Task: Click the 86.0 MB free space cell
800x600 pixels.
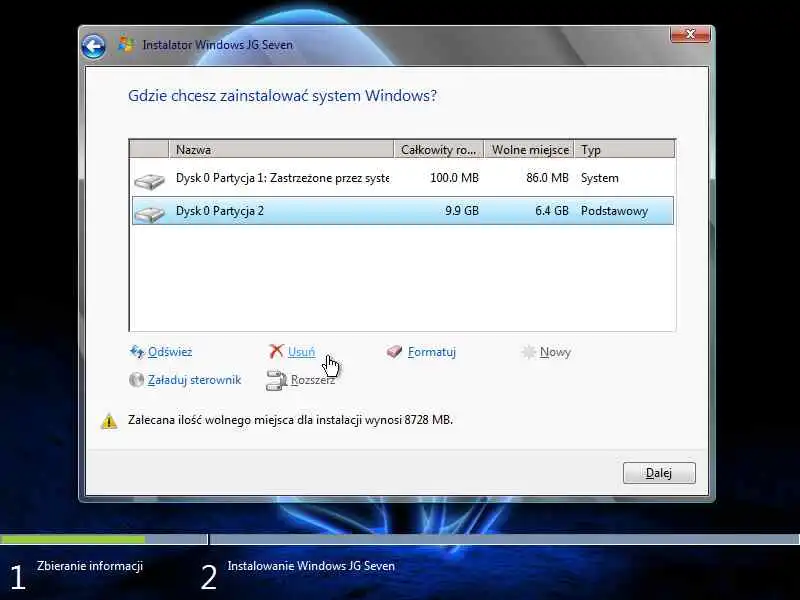Action: click(547, 178)
